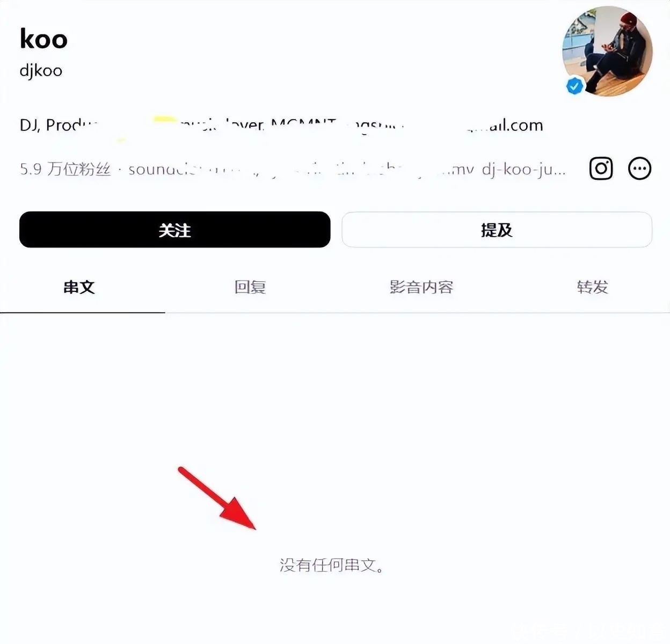Click the MGMNT word in the bio

[303, 125]
